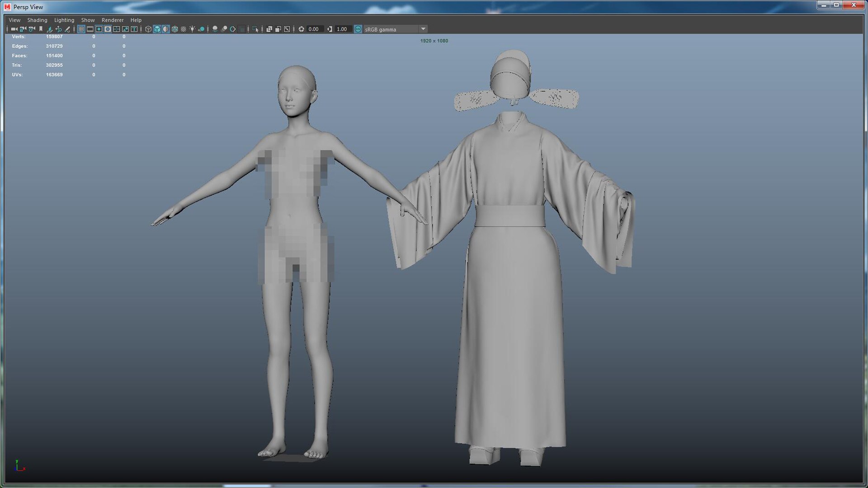Viewport: 868px width, 488px height.
Task: Click the Gamma value field showing 1.00
Action: tap(342, 29)
